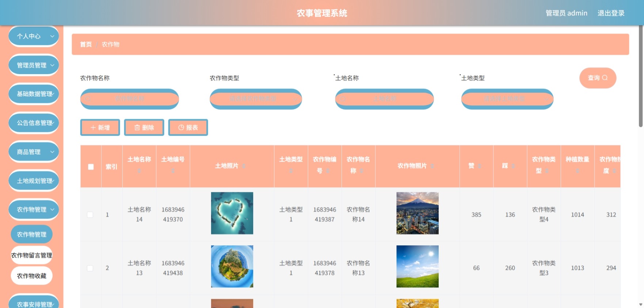Click cell 1683946419378
Screen dimensions: 644x308
click(325, 268)
